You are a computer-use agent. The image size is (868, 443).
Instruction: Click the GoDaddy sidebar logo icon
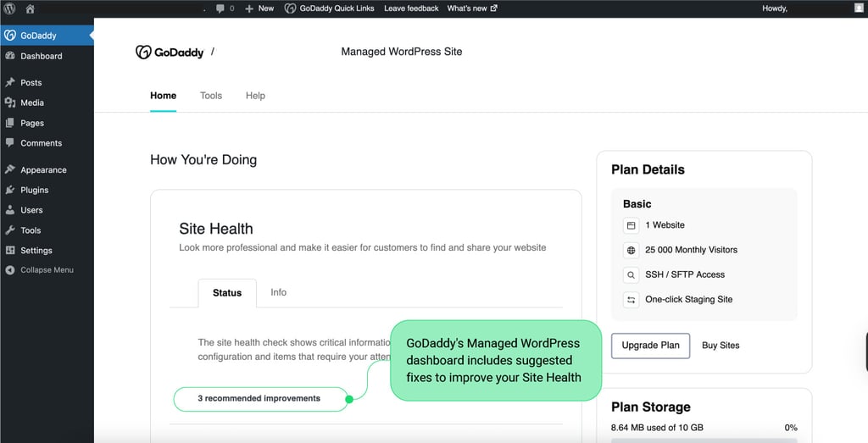pyautogui.click(x=10, y=36)
